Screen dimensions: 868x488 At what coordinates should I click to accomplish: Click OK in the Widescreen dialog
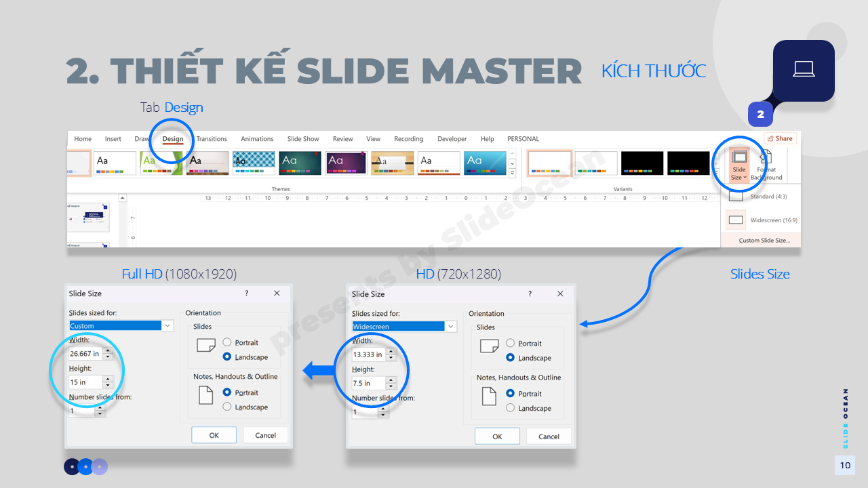[497, 436]
